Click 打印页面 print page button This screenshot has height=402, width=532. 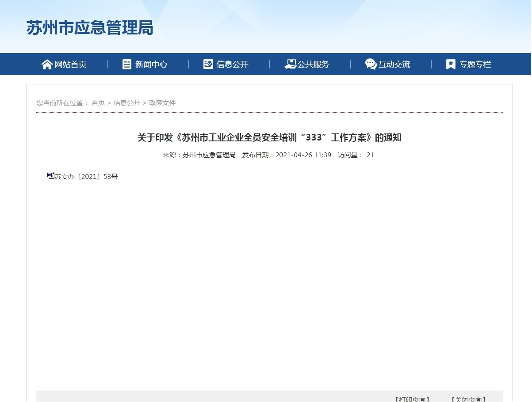[x=412, y=398]
